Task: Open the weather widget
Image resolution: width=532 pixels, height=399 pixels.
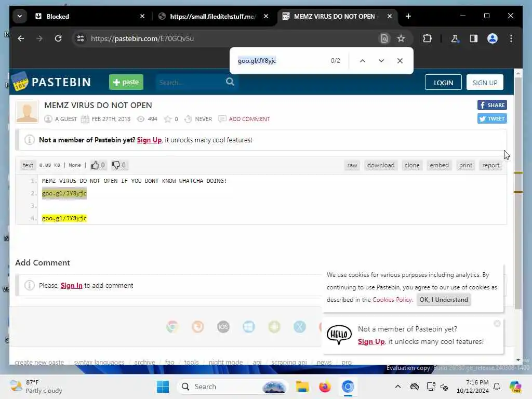Action: pos(36,387)
